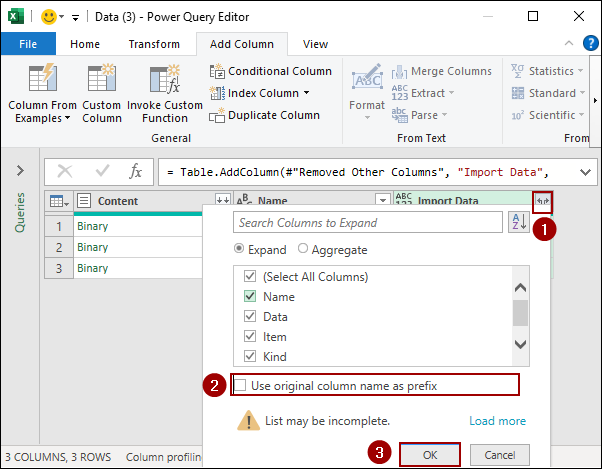Click the Duplicate Column button

(265, 115)
